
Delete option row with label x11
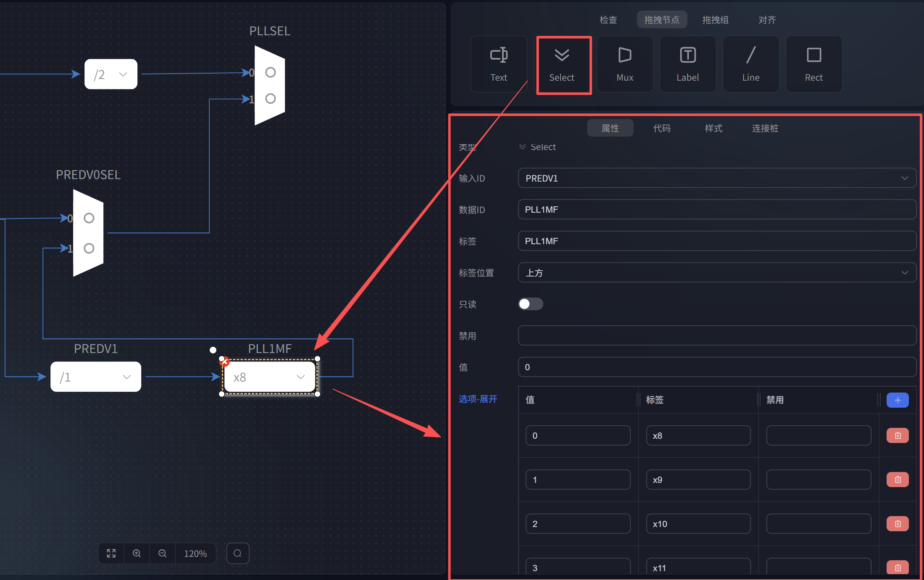(x=898, y=568)
